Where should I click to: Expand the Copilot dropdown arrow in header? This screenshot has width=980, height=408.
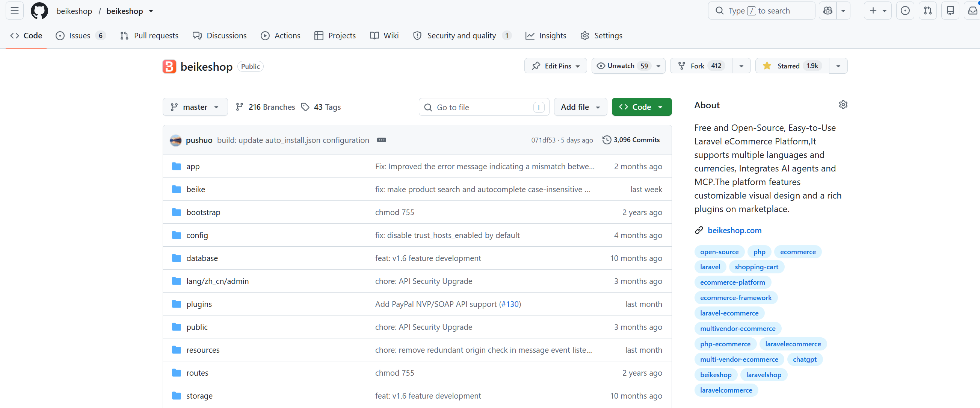pyautogui.click(x=843, y=11)
